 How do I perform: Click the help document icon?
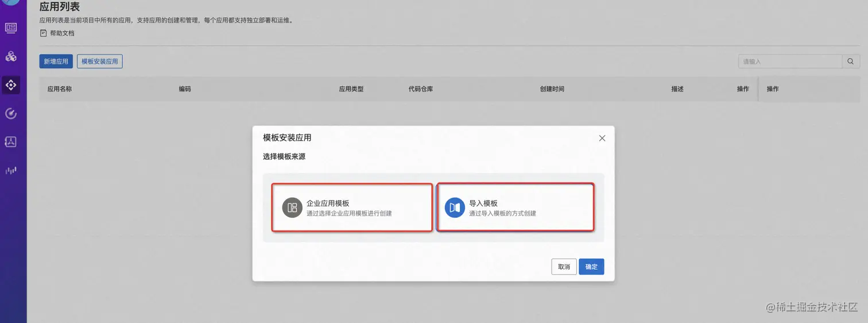click(x=43, y=33)
